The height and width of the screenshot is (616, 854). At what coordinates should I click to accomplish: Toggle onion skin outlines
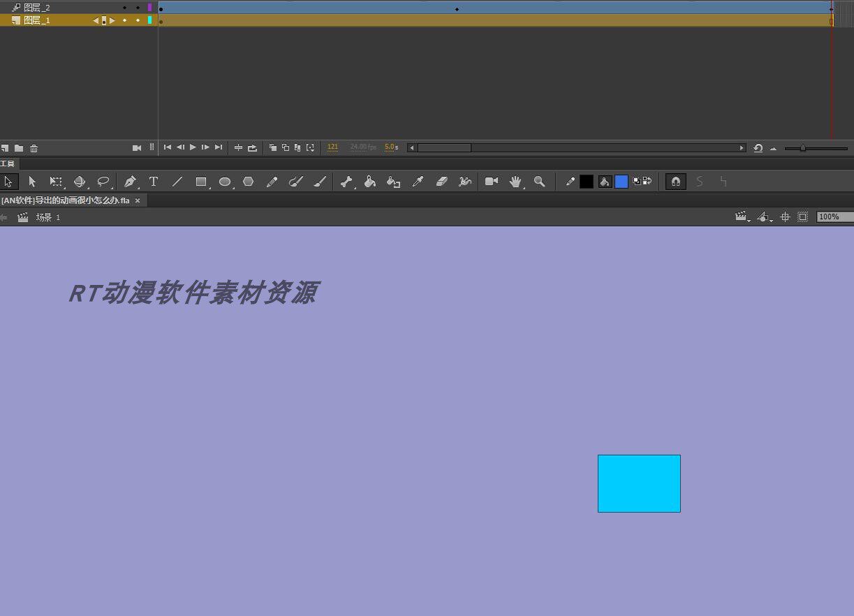pyautogui.click(x=286, y=147)
